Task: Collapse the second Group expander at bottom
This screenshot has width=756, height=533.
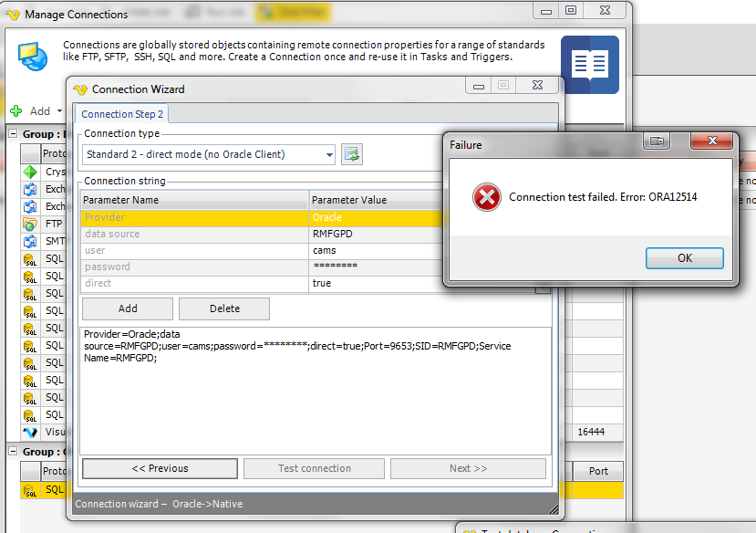Action: click(13, 452)
